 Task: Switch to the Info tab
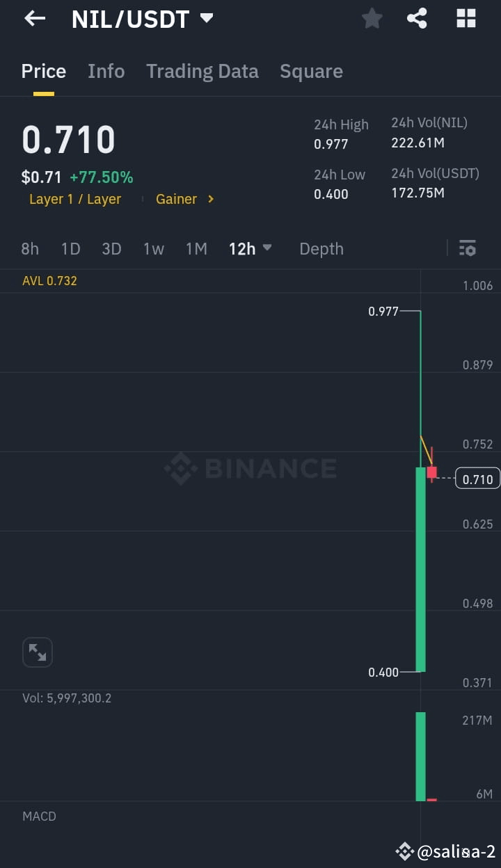point(106,71)
